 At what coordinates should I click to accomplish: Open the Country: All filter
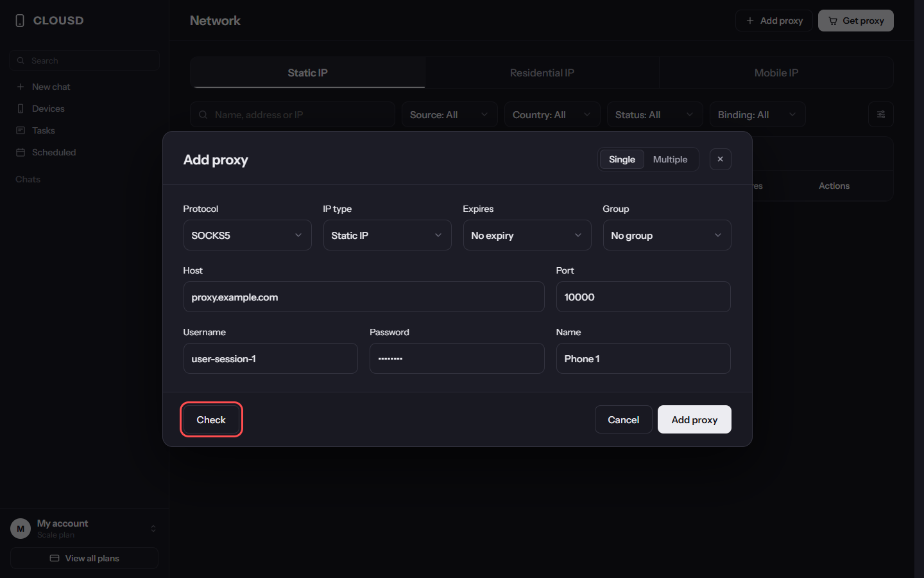click(552, 114)
